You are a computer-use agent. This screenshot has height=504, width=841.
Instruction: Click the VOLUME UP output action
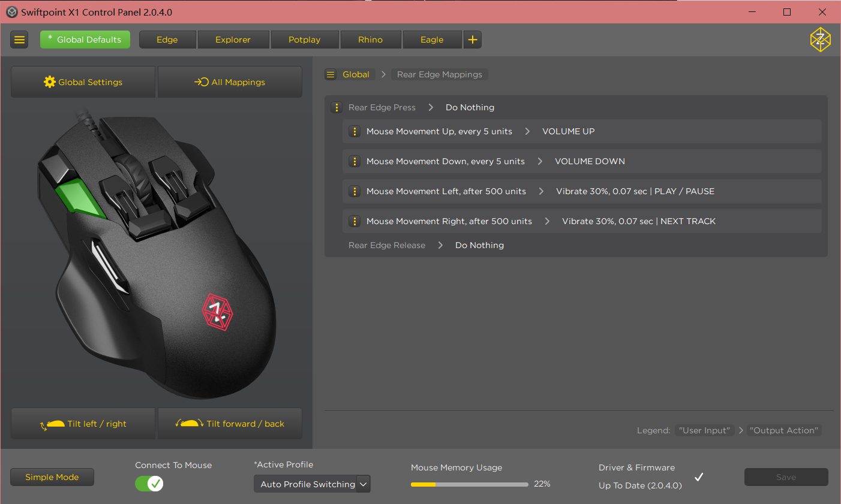click(x=569, y=131)
